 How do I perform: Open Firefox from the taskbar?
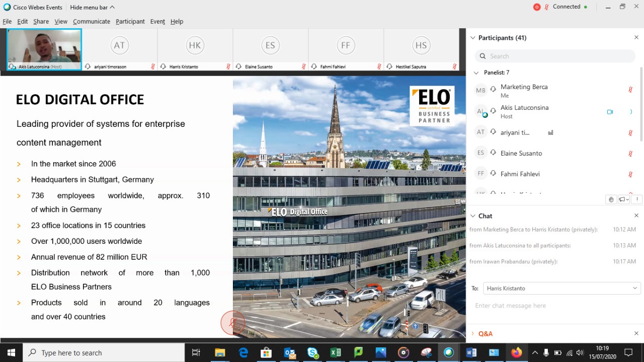click(x=517, y=352)
